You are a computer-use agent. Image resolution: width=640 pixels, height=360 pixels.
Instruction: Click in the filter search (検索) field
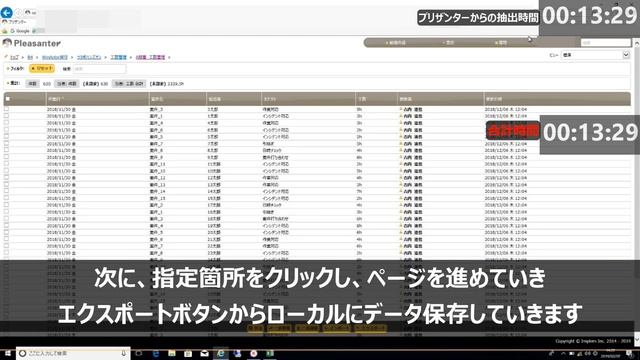click(100, 69)
